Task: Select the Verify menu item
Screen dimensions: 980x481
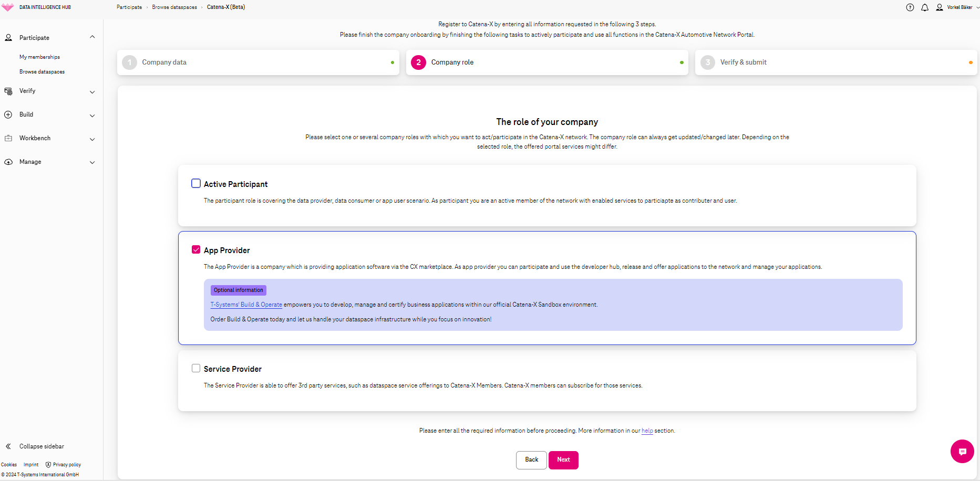Action: 27,91
